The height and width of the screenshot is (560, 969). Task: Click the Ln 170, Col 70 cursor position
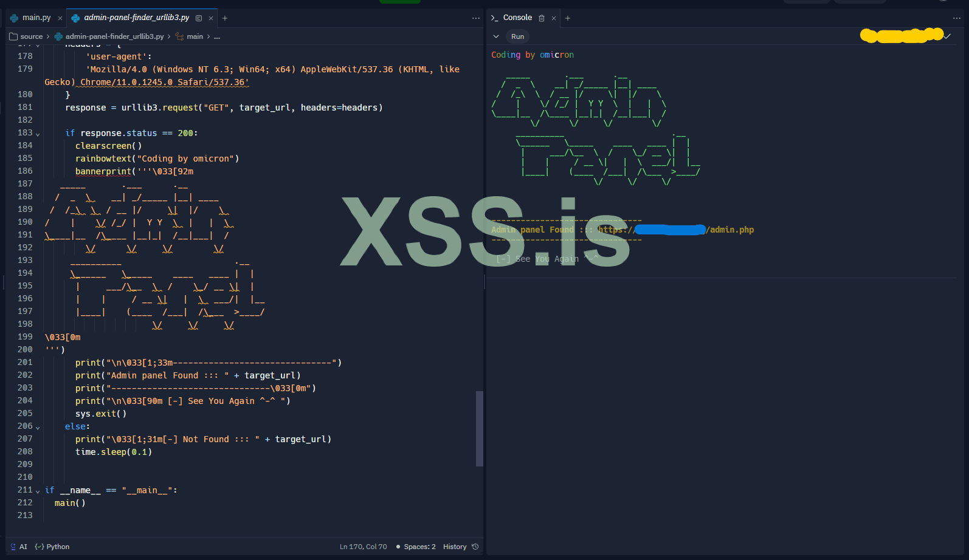[363, 547]
